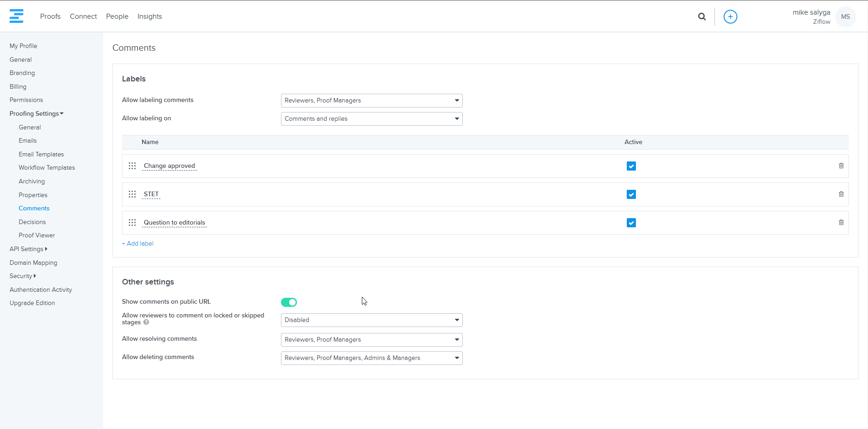Edit the Question to editorials label name

(174, 223)
